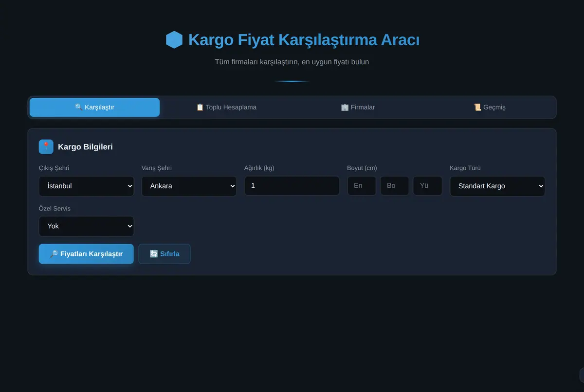Expand the Kargo Türü dropdown
This screenshot has width=584, height=392.
497,186
